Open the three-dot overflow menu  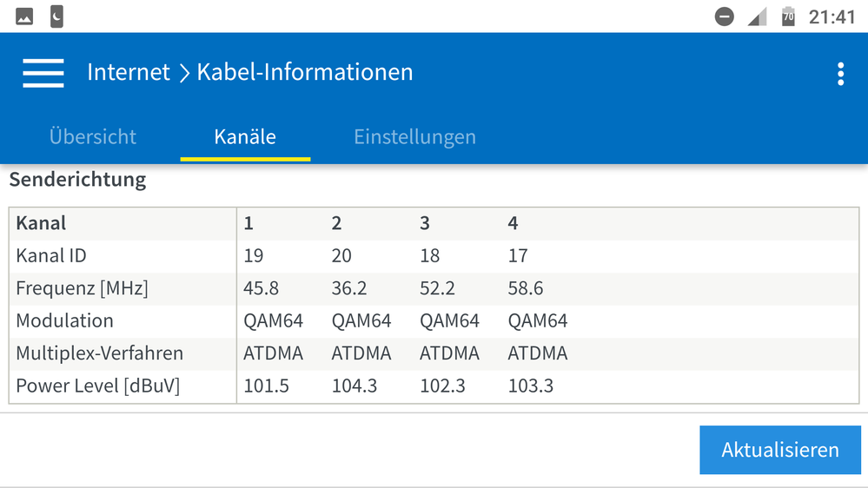840,74
